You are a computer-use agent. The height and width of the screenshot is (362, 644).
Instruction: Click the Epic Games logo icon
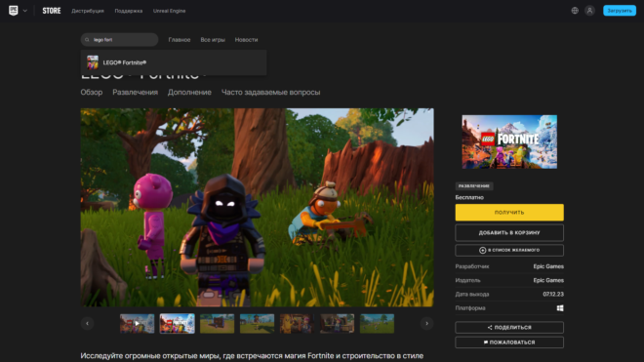[13, 11]
